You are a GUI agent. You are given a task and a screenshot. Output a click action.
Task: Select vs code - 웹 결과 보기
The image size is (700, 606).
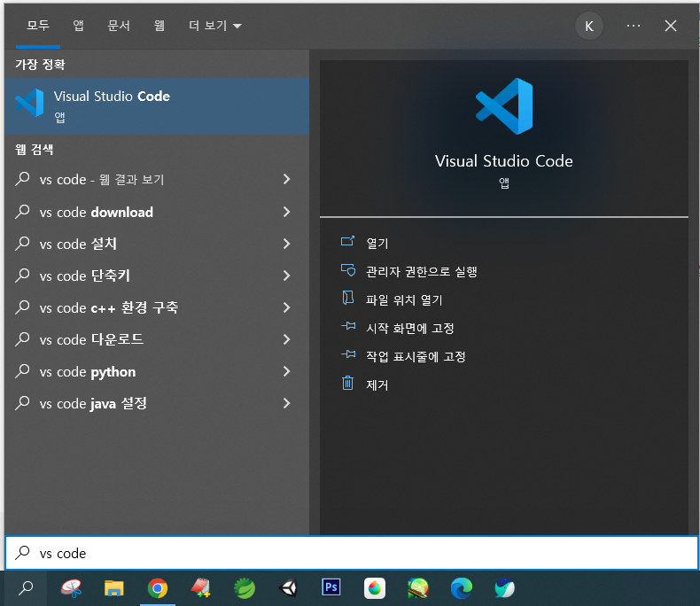tap(157, 179)
